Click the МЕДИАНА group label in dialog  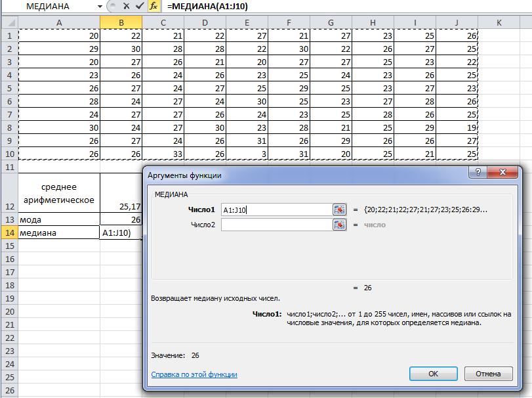pos(171,194)
